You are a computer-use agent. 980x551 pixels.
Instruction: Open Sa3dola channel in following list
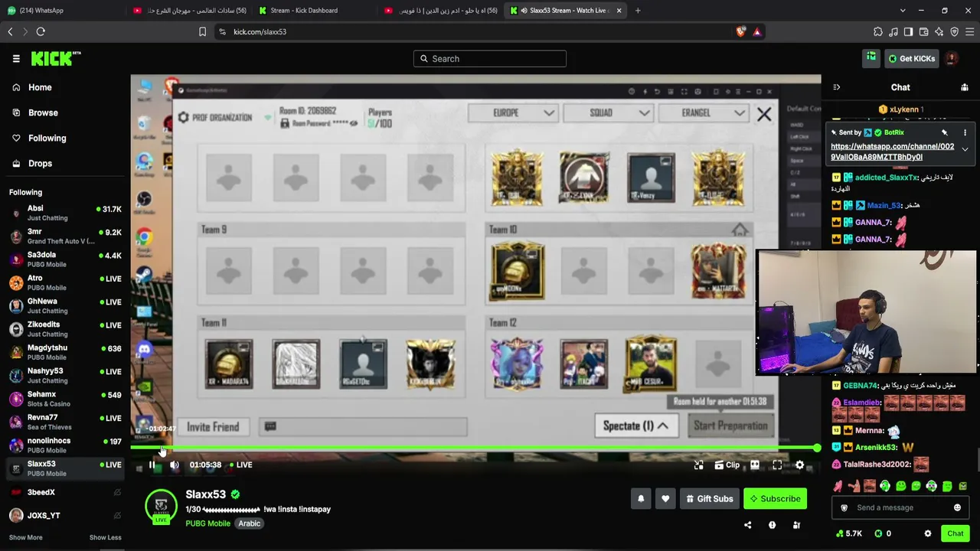click(65, 259)
